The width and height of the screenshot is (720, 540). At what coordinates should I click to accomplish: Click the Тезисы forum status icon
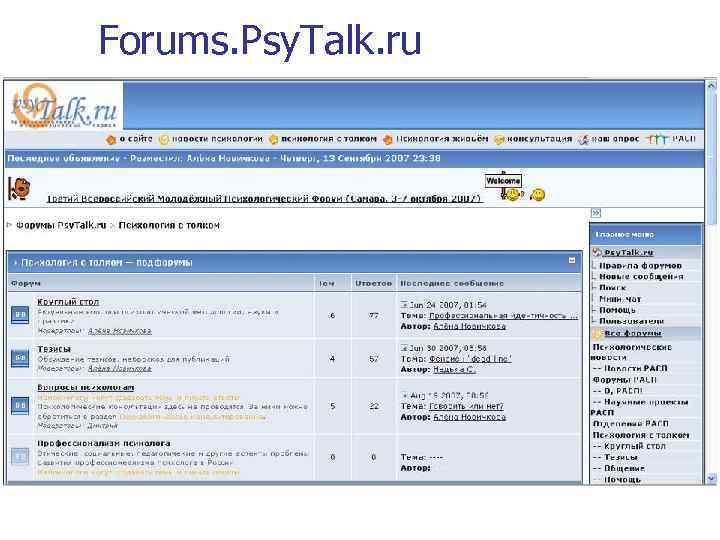pos(20,358)
